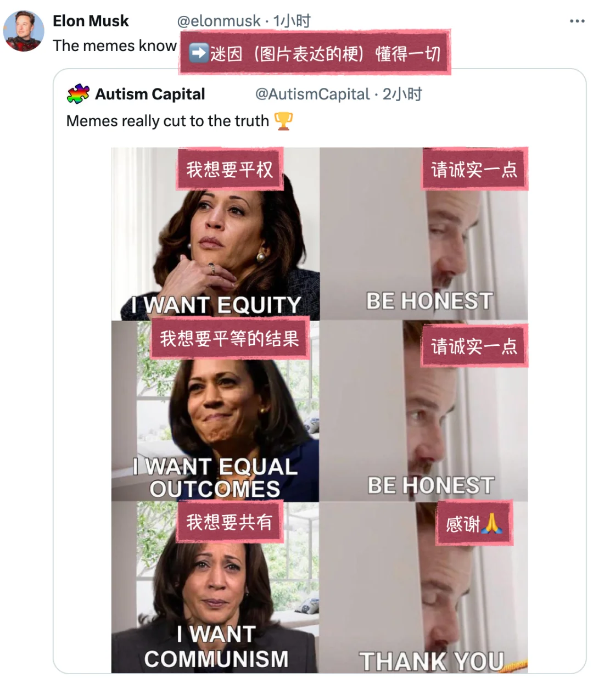
Task: Open the three-dot more options menu
Action: (577, 21)
